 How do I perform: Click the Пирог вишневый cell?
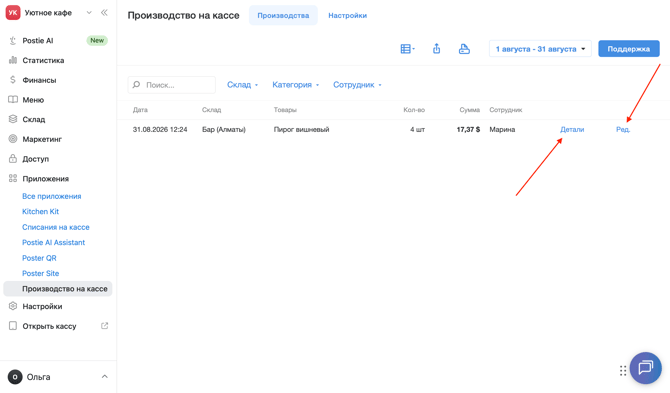pos(301,129)
